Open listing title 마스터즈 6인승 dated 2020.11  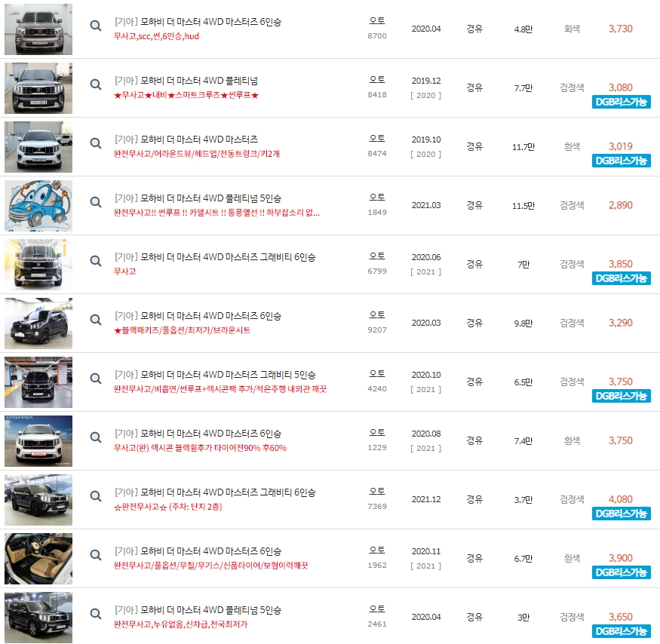198,551
